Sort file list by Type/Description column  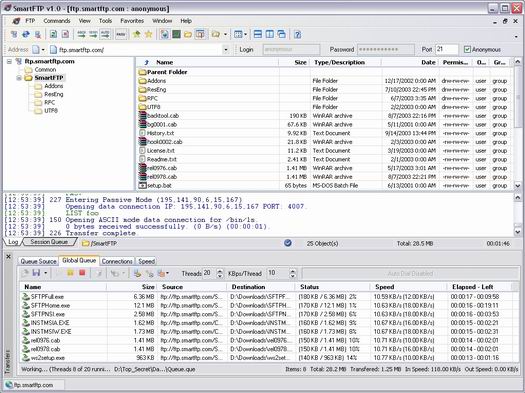tap(345, 63)
